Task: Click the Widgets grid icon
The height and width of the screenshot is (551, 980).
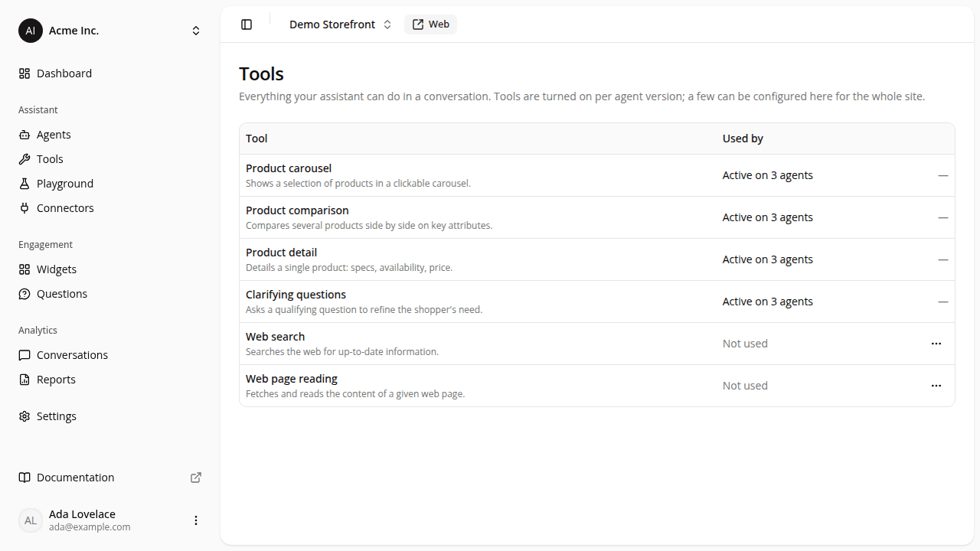Action: tap(24, 269)
